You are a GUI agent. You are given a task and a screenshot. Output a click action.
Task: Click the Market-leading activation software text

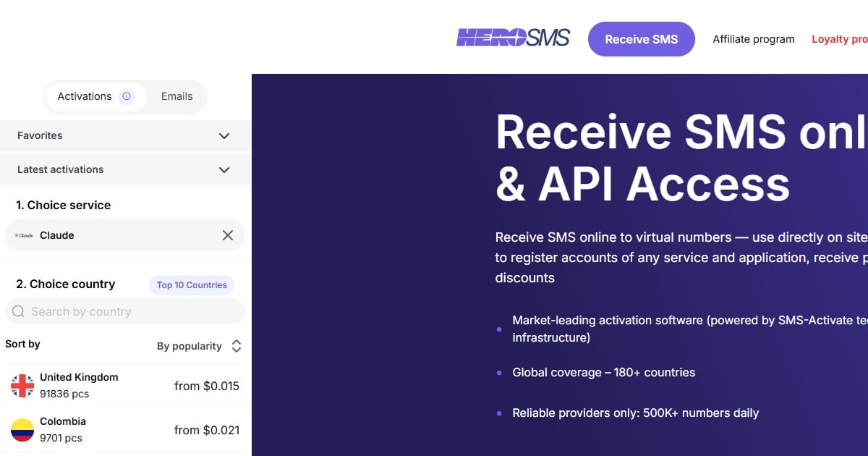[x=690, y=329]
